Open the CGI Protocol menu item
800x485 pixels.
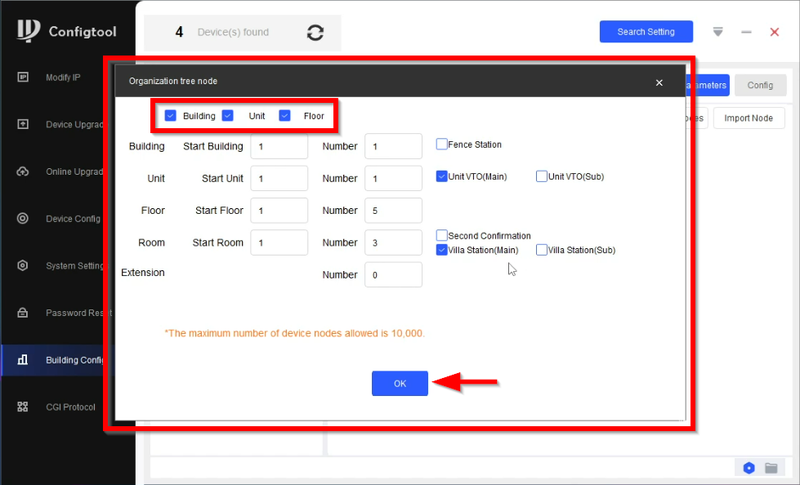pyautogui.click(x=70, y=407)
